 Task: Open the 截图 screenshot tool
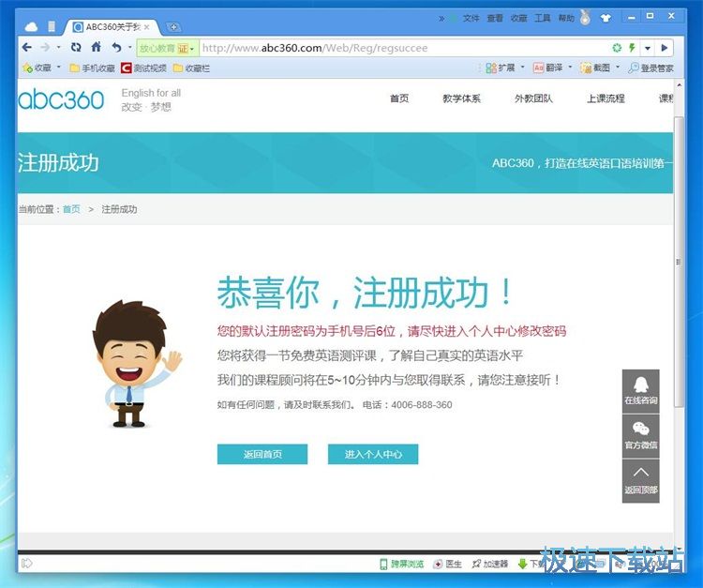point(595,68)
